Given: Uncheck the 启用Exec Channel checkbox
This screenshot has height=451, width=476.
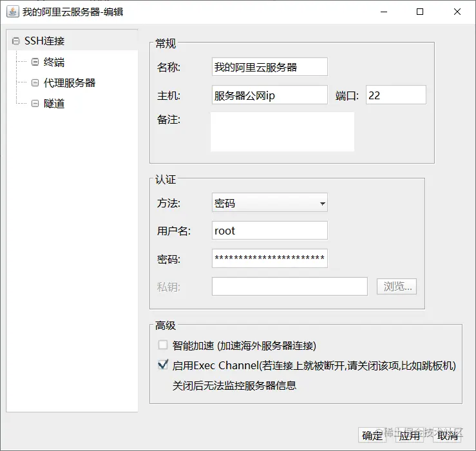Looking at the screenshot, I should 163,365.
